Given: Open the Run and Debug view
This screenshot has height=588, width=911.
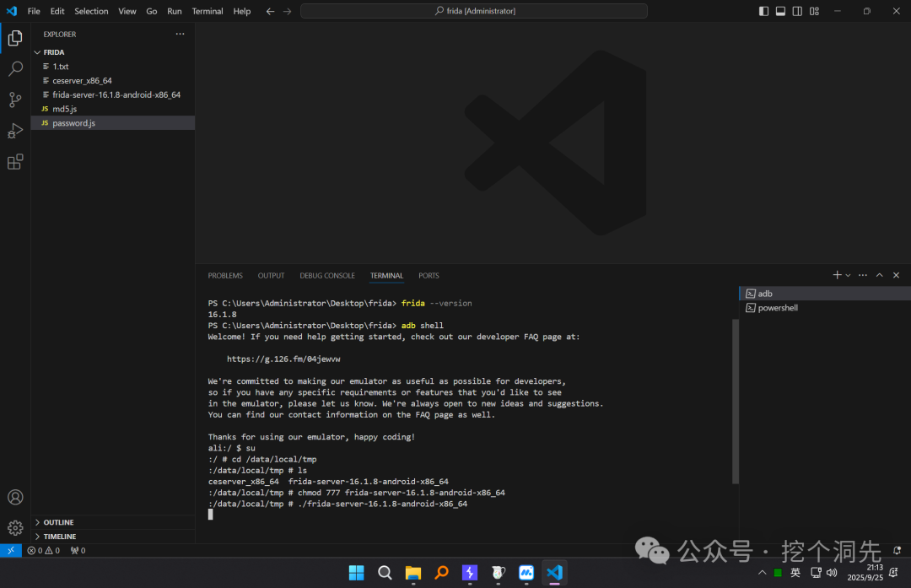Looking at the screenshot, I should point(15,131).
